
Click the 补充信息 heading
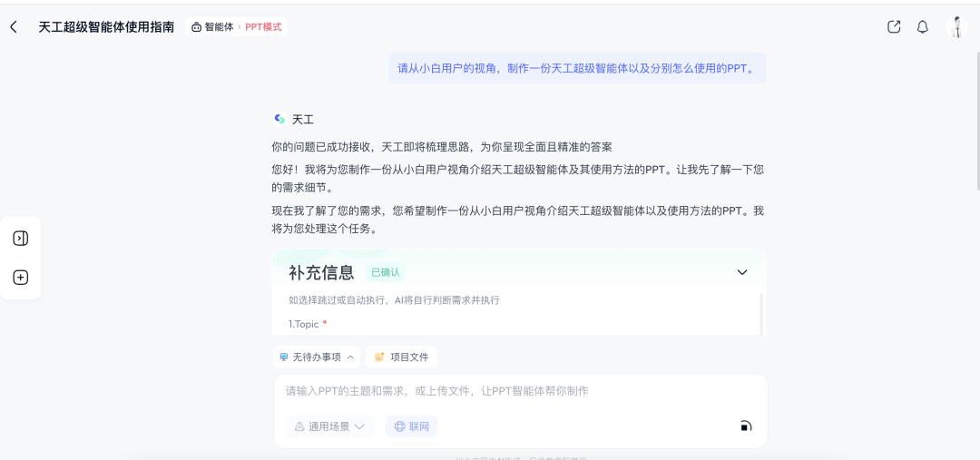coord(321,272)
